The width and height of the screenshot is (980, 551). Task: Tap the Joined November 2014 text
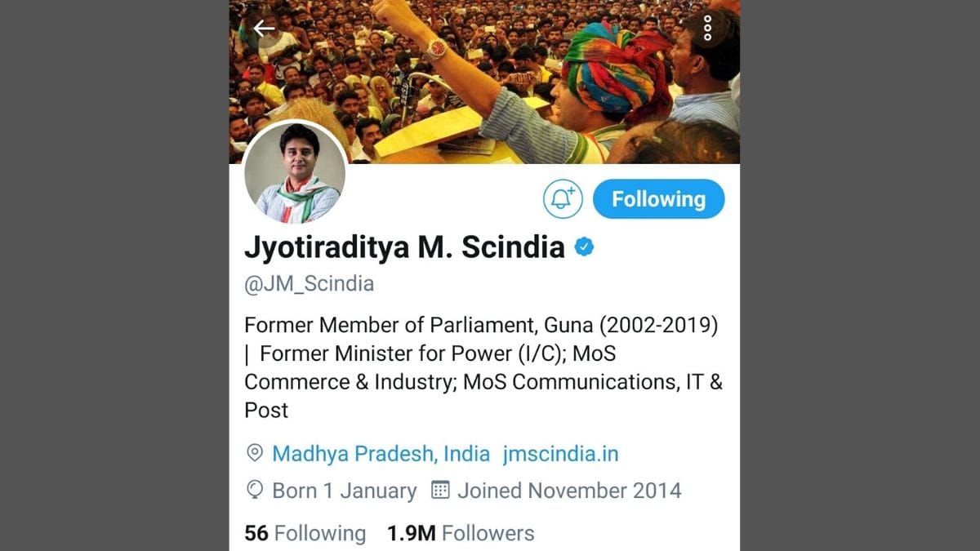pyautogui.click(x=569, y=491)
